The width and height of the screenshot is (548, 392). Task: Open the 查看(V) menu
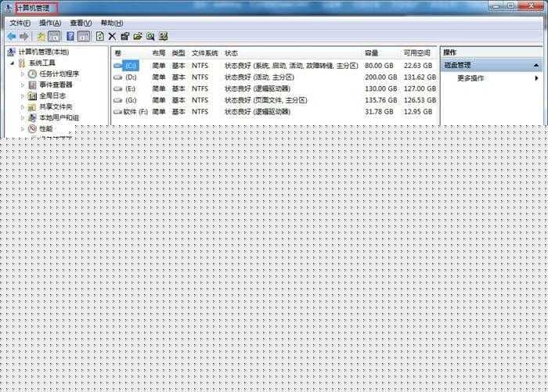81,23
